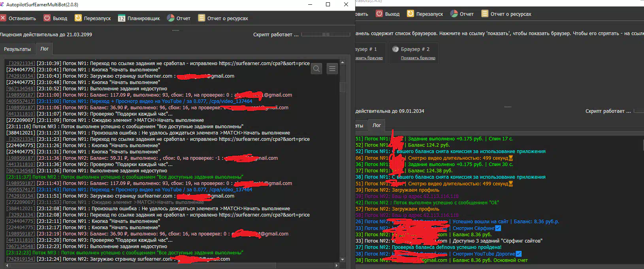644x269 pixels.
Task: Switch to the Результаты tab in the left window
Action: tap(17, 49)
